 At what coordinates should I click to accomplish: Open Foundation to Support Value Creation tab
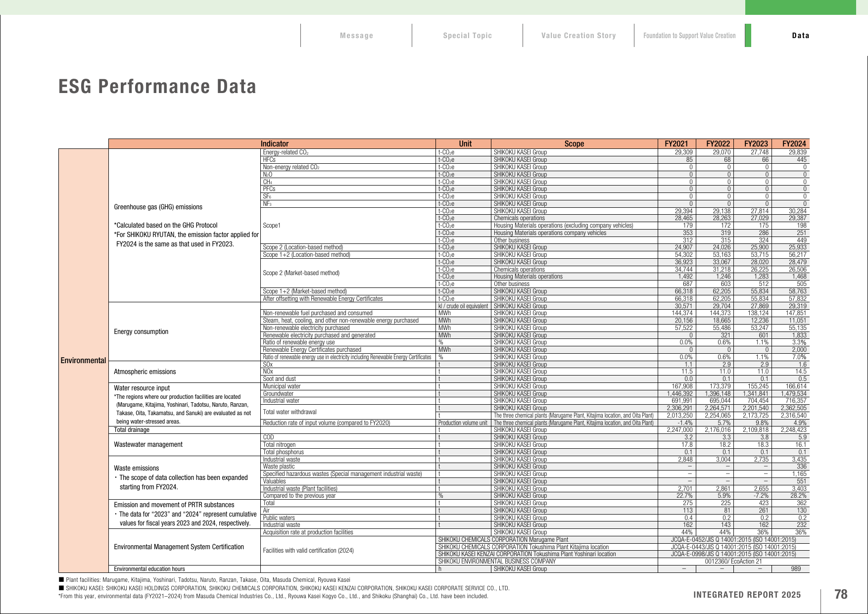689,36
